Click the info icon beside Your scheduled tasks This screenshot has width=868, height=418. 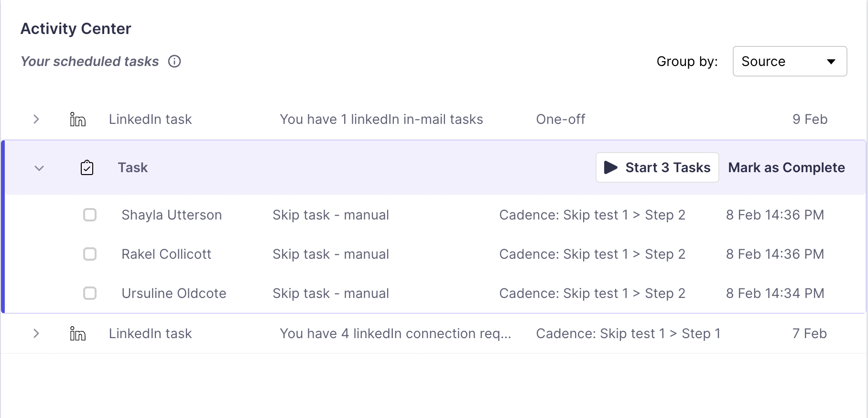pyautogui.click(x=174, y=61)
